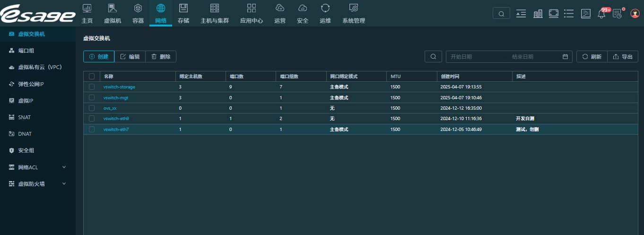Open notifications bell with 99+ badge
This screenshot has height=235, width=644.
coord(602,13)
